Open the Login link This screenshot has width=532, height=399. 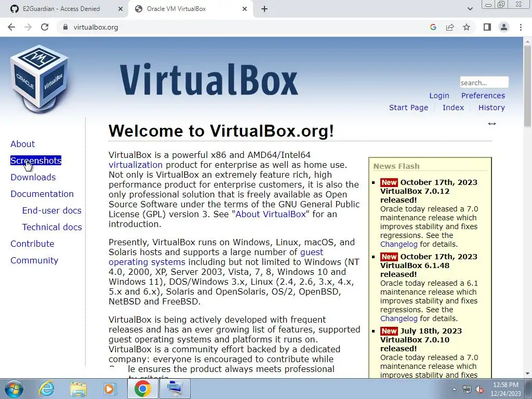pos(439,96)
